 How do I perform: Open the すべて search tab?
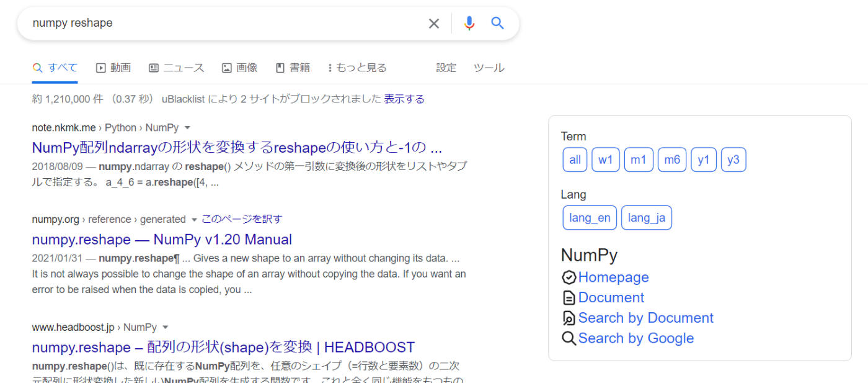(55, 68)
